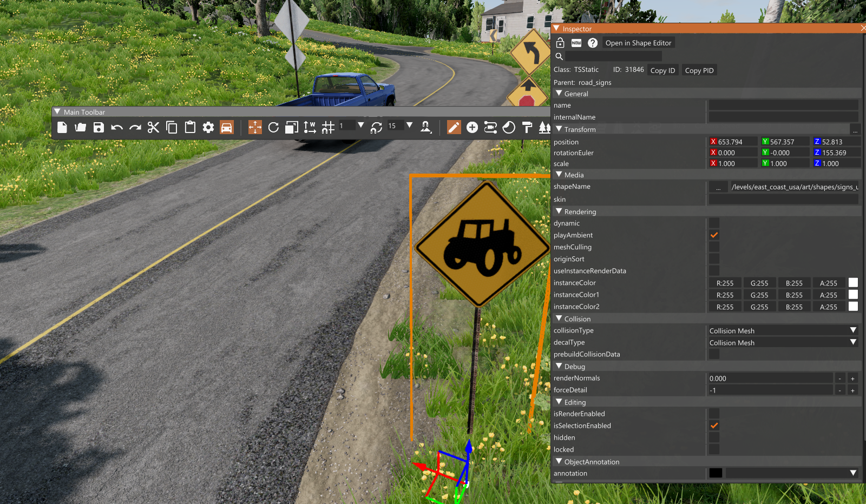Click the drop-to-ground snap icon
The width and height of the screenshot is (866, 504).
pos(426,127)
